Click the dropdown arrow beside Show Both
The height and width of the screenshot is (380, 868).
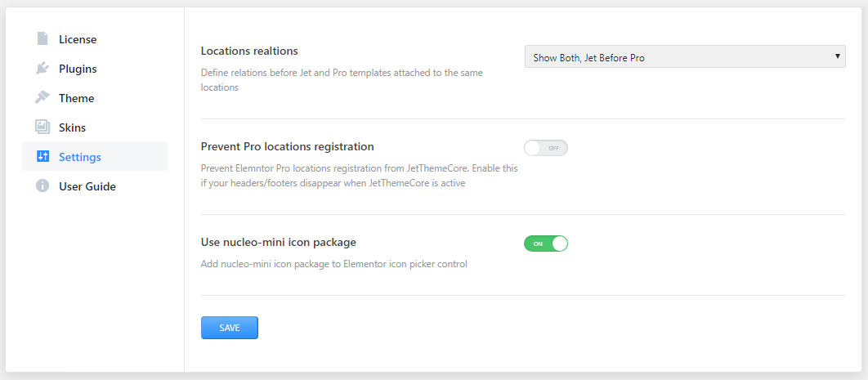tap(838, 56)
